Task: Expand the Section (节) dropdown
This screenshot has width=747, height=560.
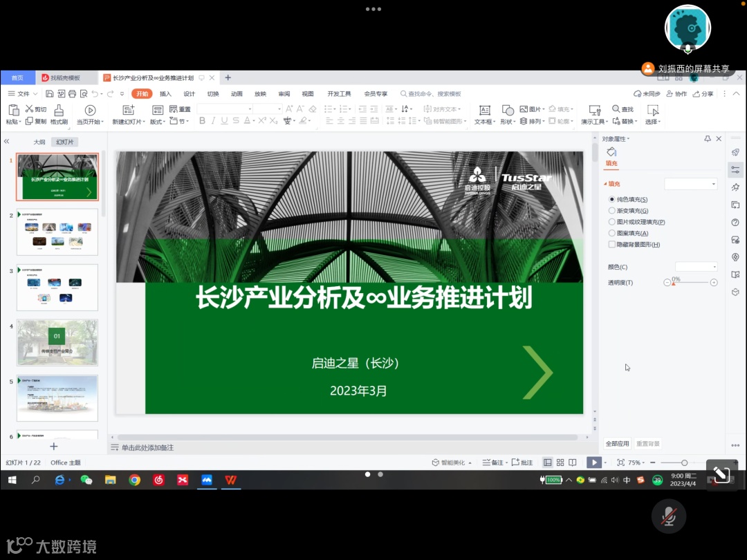Action: point(180,121)
